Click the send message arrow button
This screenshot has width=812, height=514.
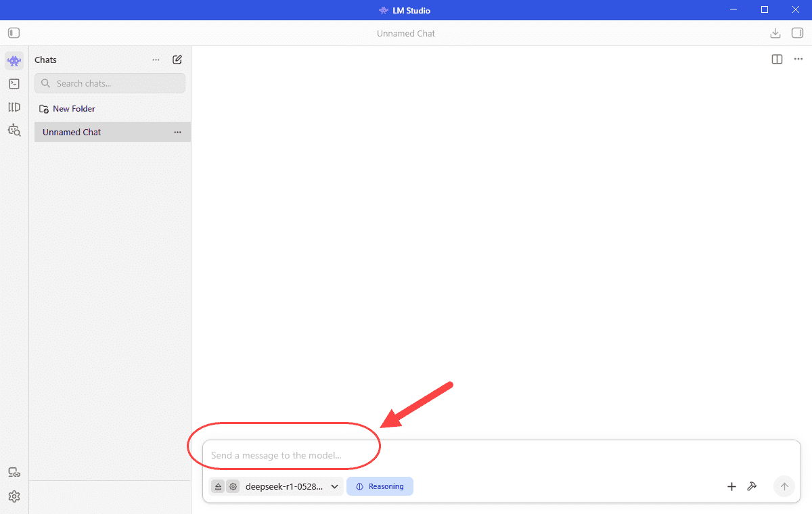784,486
